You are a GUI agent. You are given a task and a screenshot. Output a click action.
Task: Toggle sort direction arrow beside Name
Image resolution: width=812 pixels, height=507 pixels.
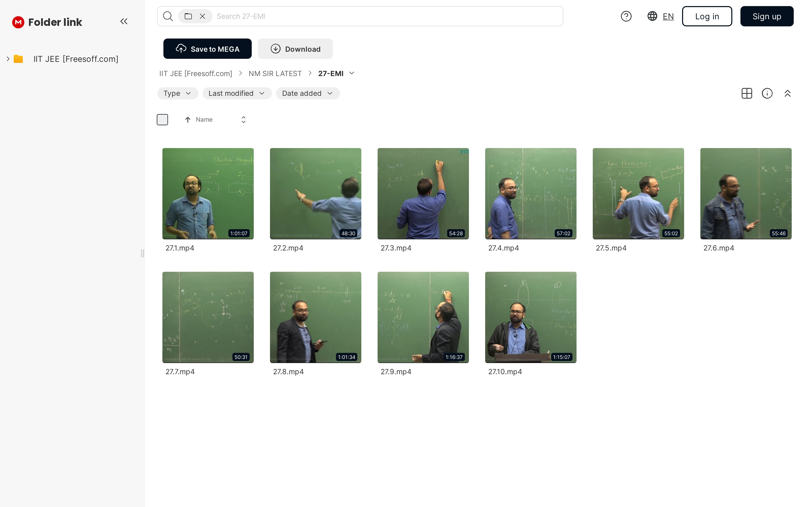click(188, 120)
